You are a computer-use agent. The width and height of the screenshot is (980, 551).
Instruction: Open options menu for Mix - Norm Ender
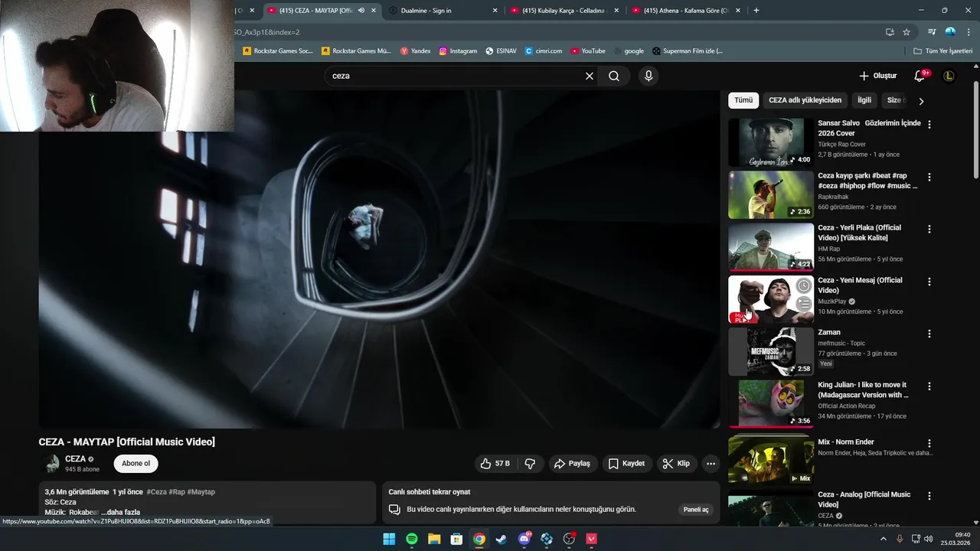(929, 443)
